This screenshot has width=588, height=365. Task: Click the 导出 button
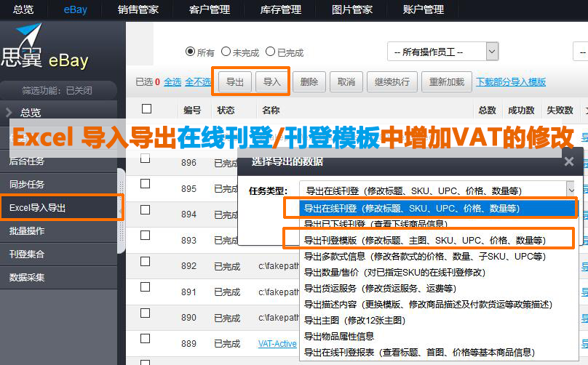(x=235, y=81)
